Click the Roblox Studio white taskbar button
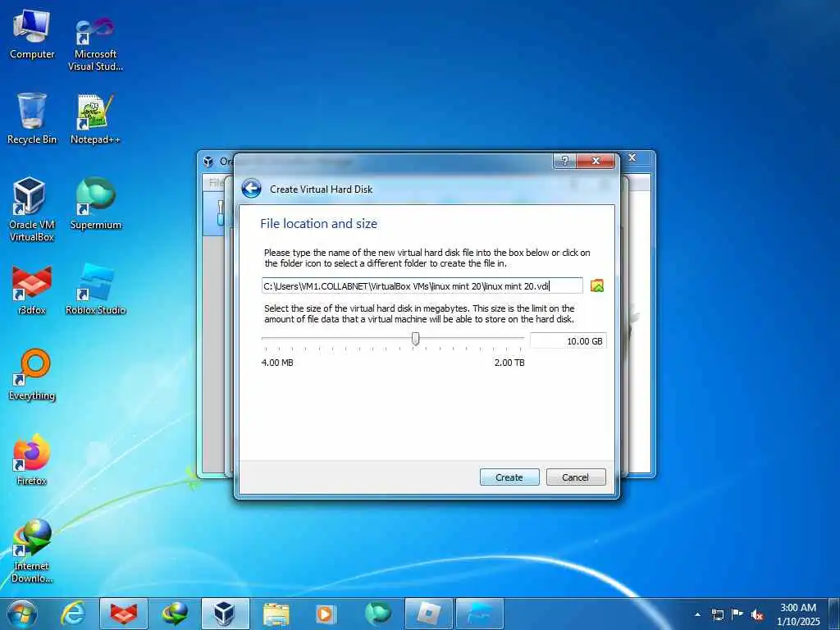 (x=428, y=614)
